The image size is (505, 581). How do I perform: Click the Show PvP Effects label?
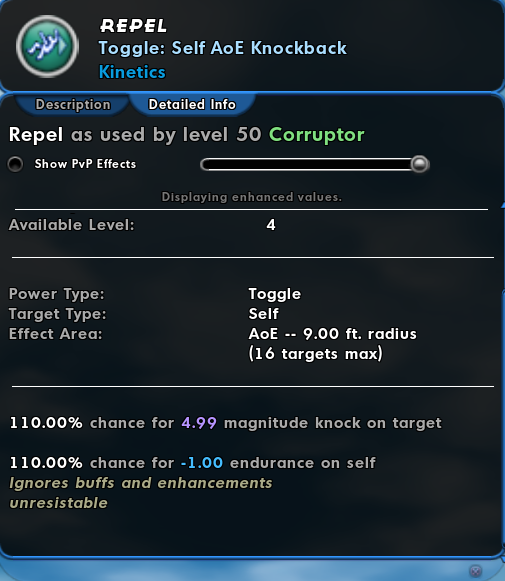pos(85,164)
